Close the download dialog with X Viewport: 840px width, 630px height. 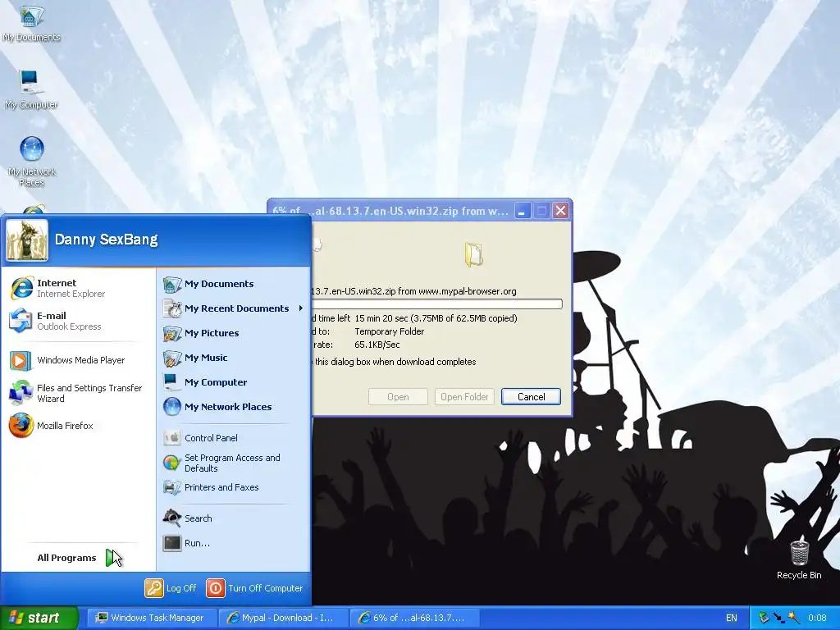coord(560,211)
